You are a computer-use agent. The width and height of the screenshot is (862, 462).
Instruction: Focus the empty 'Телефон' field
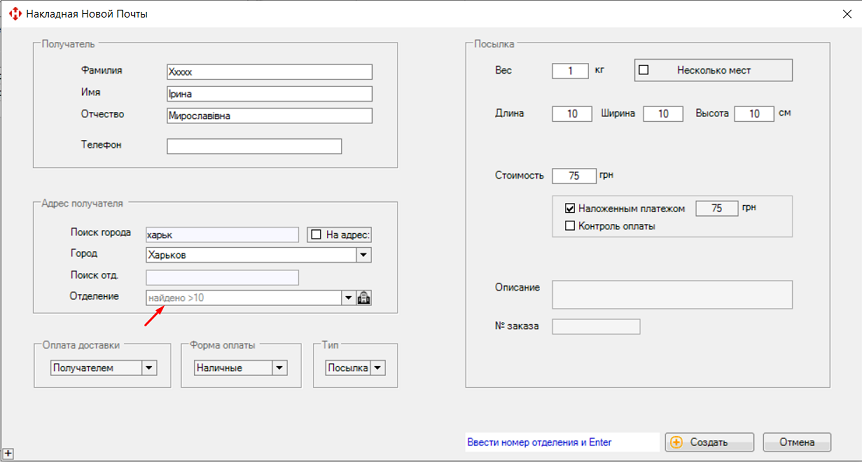254,146
